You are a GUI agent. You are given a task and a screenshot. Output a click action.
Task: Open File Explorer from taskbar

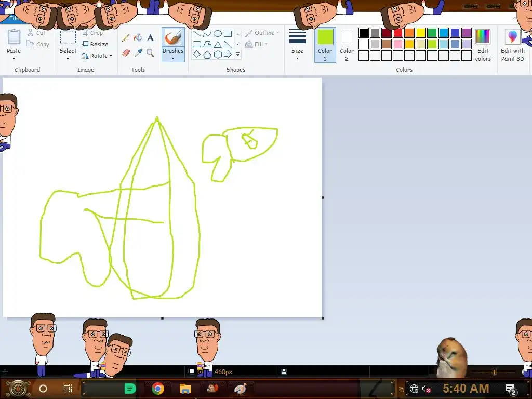(185, 389)
